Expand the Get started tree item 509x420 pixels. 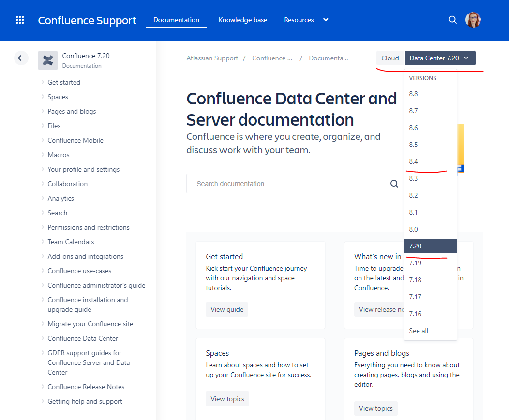(x=43, y=82)
